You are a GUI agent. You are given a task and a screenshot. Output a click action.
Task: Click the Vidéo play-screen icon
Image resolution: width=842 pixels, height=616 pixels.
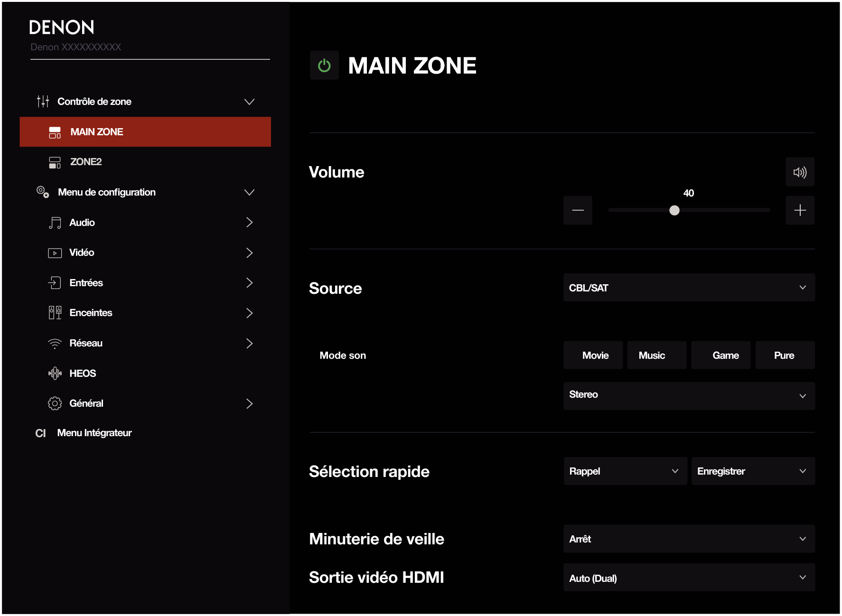55,253
